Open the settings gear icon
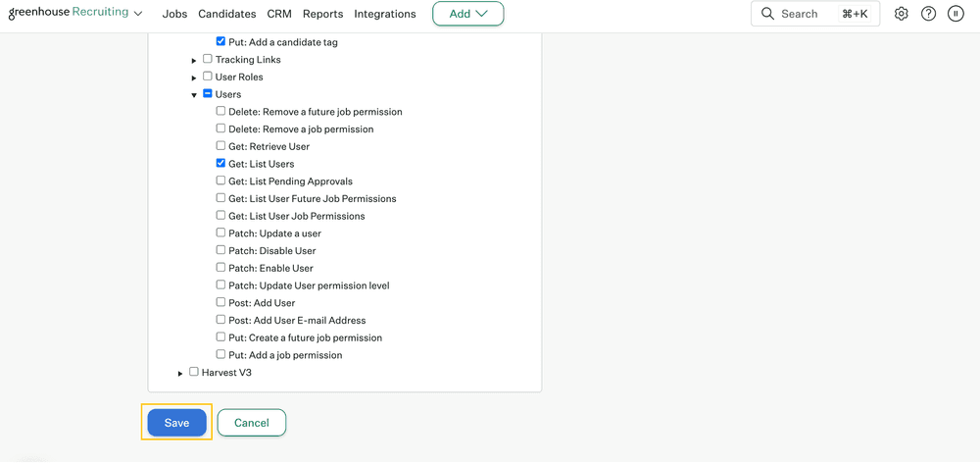 click(x=902, y=14)
